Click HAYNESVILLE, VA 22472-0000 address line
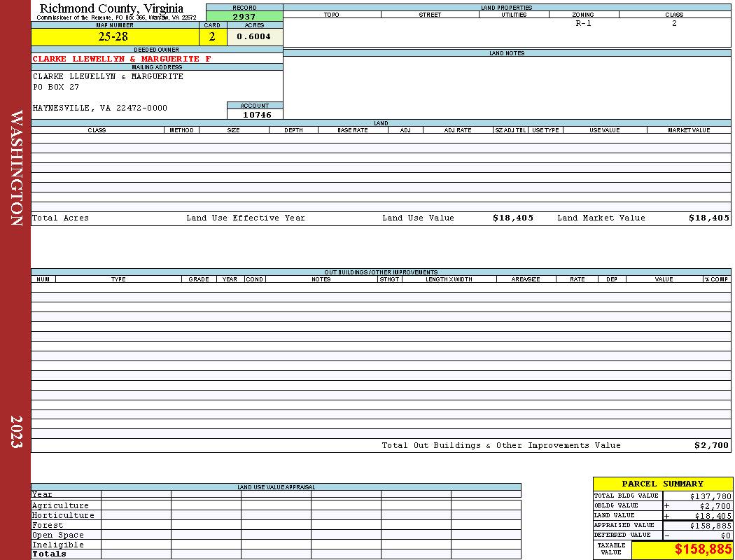Viewport: 735px width, 560px height. click(100, 108)
